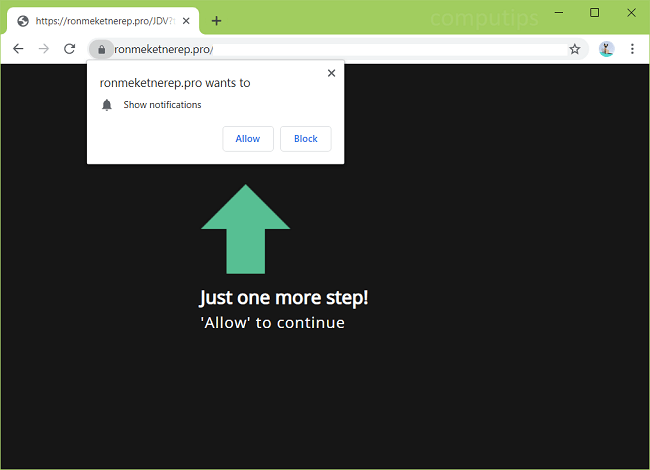Click the forward navigation arrow
650x470 pixels.
(43, 49)
